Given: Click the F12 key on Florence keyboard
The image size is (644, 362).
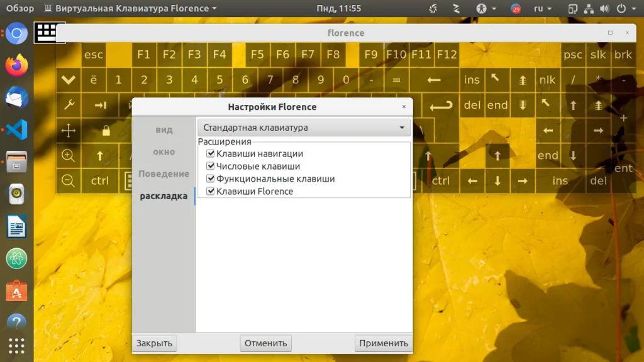Looking at the screenshot, I should pos(447,55).
